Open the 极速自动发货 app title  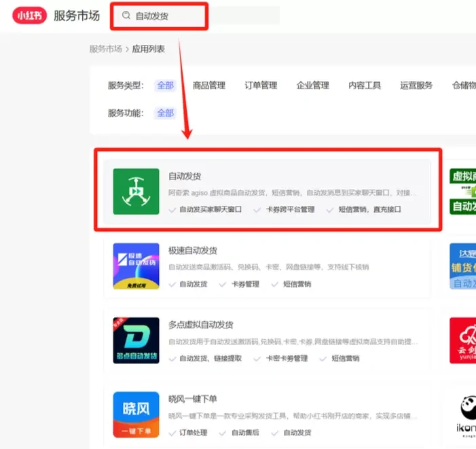tap(193, 251)
